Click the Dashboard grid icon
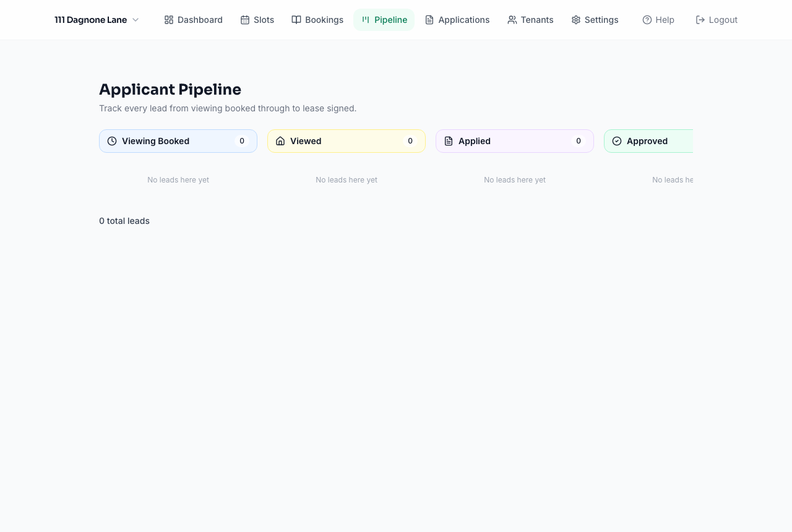The height and width of the screenshot is (532, 792). pos(169,20)
